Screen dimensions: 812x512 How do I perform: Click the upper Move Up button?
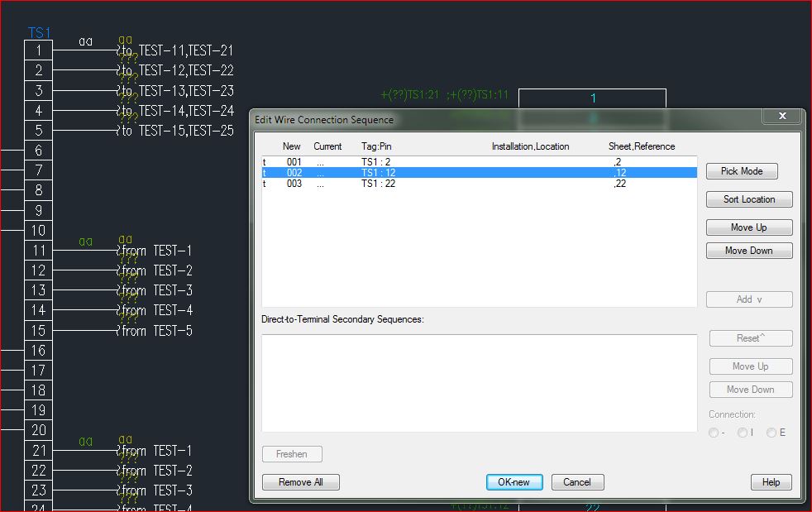point(749,227)
